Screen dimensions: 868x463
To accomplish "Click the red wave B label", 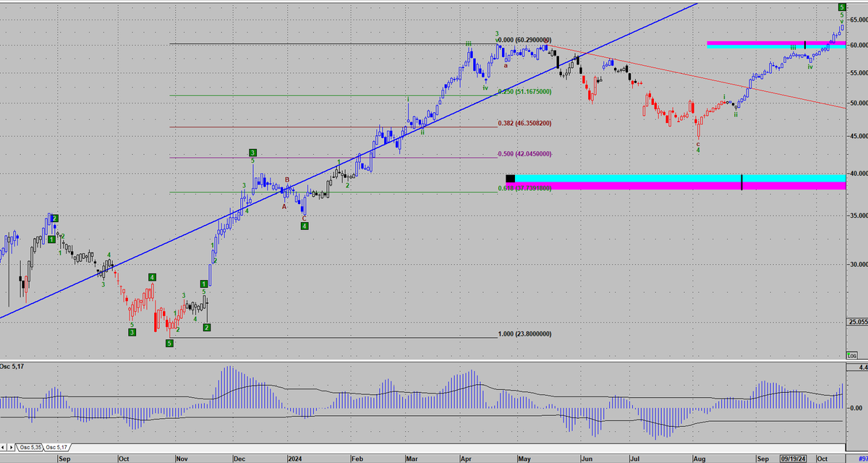I will pos(287,179).
